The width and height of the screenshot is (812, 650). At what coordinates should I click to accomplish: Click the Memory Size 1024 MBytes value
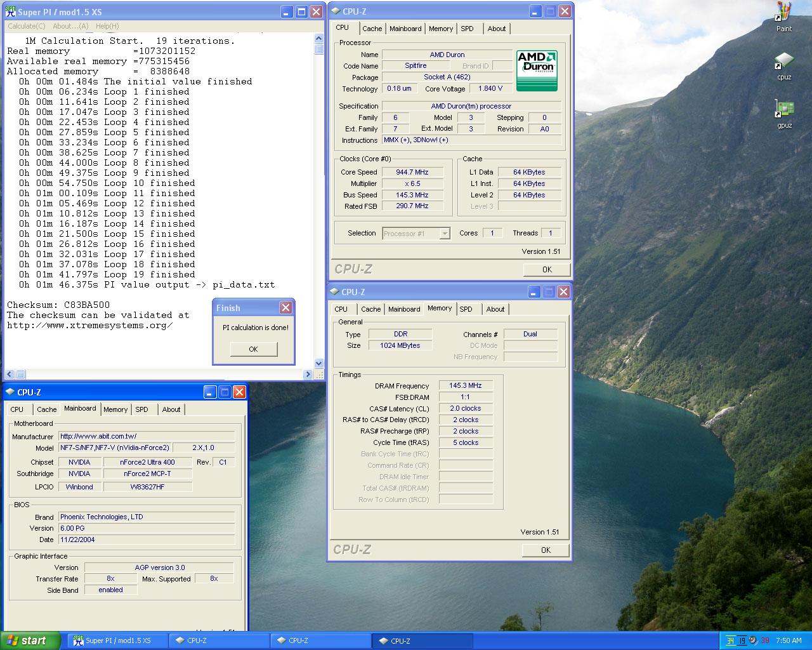coord(400,345)
